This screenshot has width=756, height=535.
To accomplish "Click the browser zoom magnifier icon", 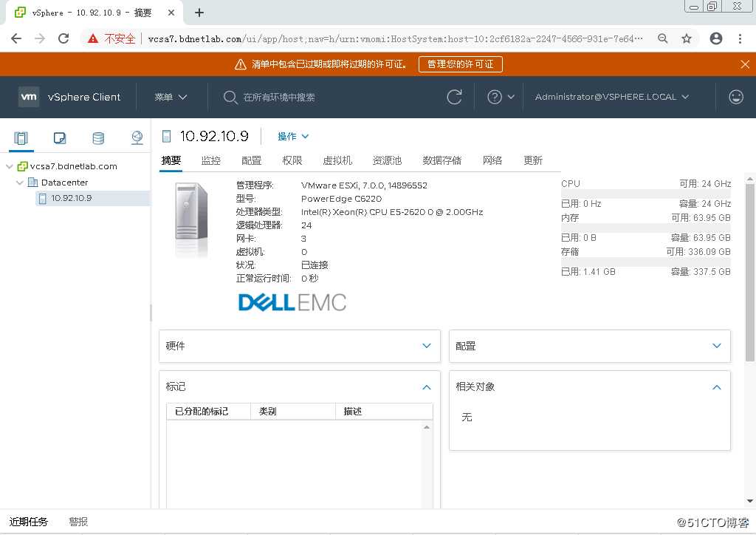I will coord(663,38).
